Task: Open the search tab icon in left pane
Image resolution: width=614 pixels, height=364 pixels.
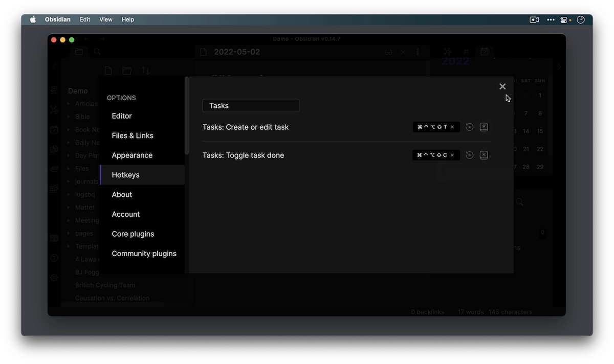Action: (x=97, y=52)
